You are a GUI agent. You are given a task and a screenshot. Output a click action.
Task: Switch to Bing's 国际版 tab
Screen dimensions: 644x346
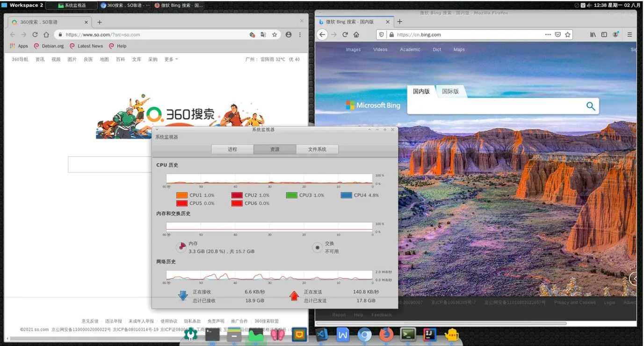450,91
